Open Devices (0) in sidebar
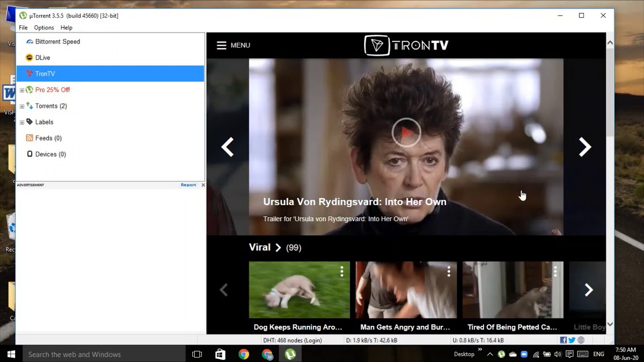This screenshot has width=644, height=362. (50, 154)
